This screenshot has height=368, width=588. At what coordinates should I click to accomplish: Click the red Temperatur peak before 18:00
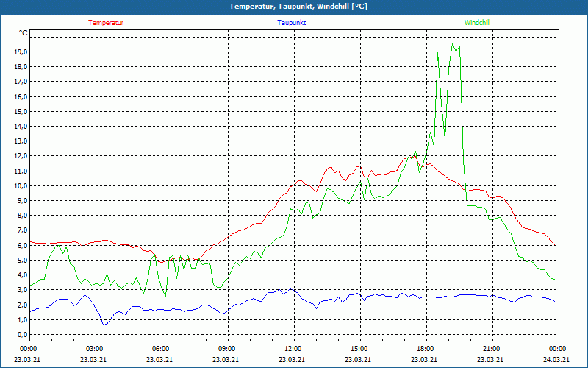pos(414,156)
